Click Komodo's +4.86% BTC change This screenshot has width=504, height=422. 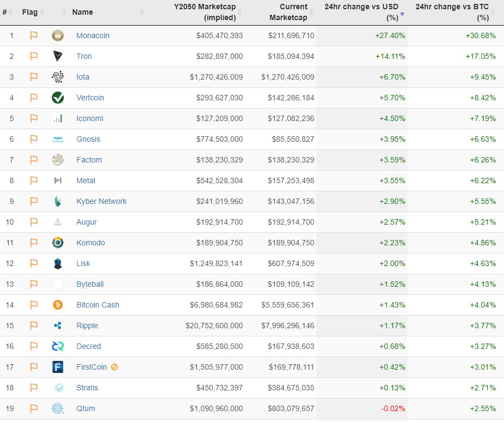point(483,243)
